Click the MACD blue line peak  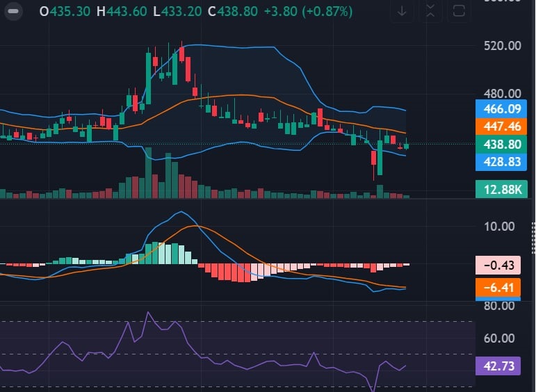pos(181,212)
